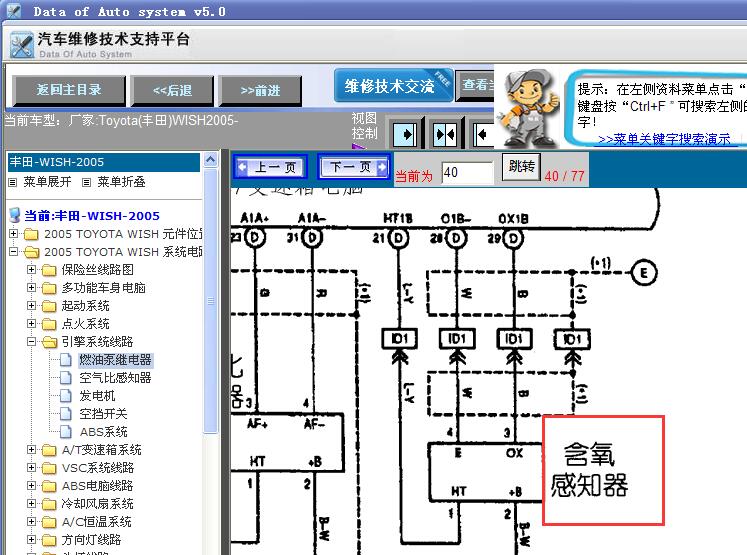Click the 燃油泵继电器 page icon

[x=66, y=360]
